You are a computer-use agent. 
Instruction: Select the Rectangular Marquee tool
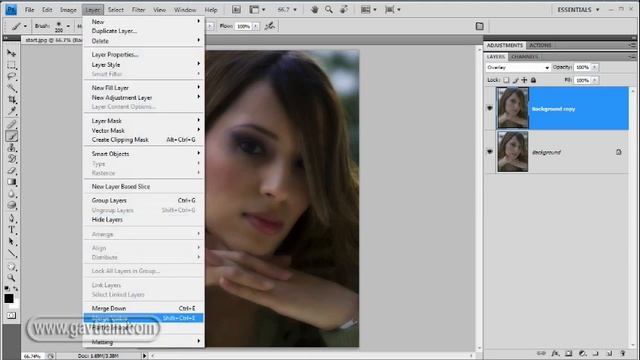[x=11, y=65]
